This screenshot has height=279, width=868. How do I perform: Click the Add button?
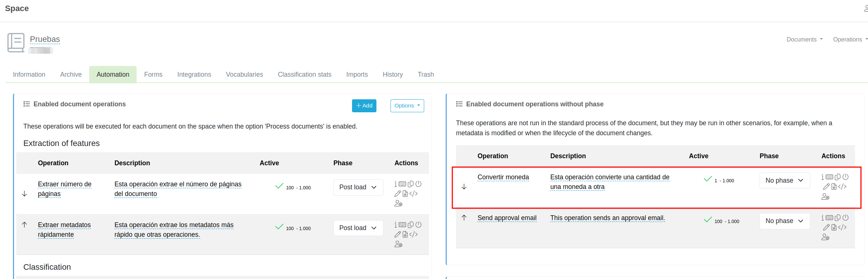(364, 106)
